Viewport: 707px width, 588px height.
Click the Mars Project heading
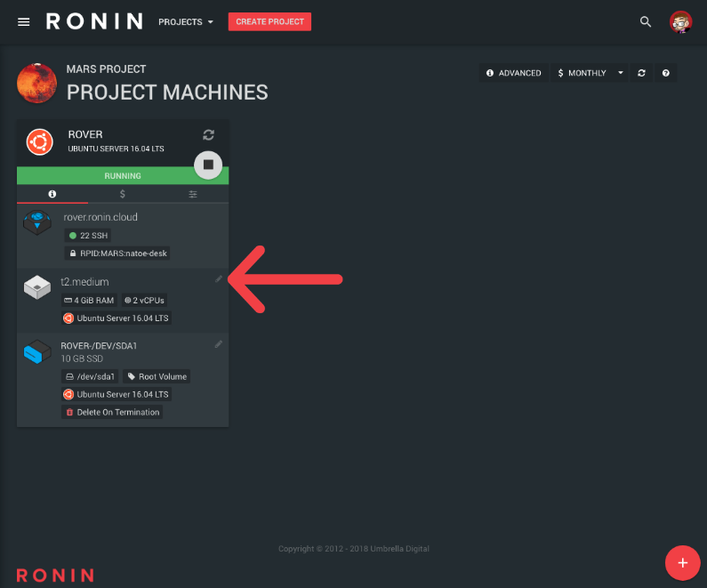click(x=106, y=69)
